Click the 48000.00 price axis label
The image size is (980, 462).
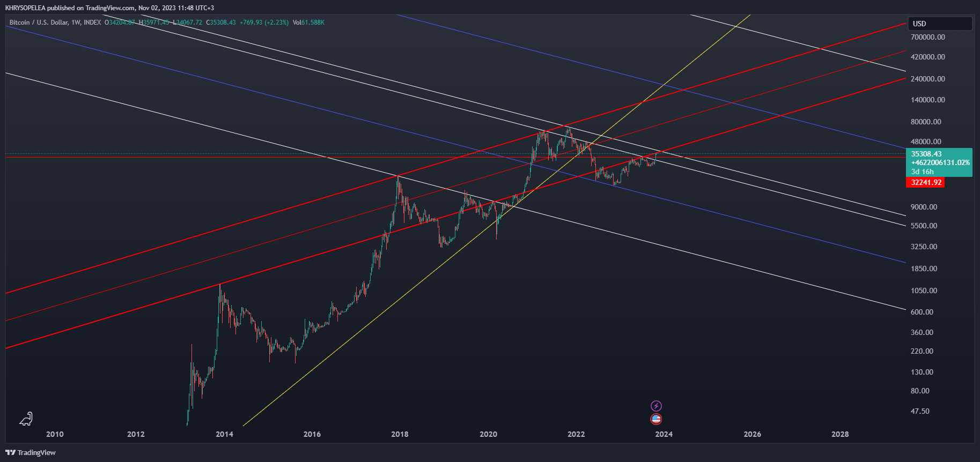[x=926, y=141]
